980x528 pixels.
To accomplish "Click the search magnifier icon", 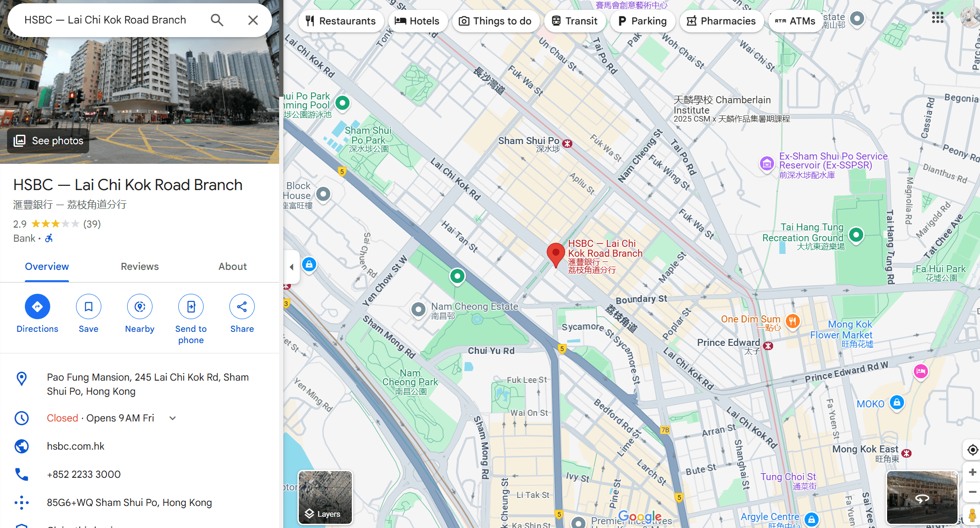I will 217,20.
